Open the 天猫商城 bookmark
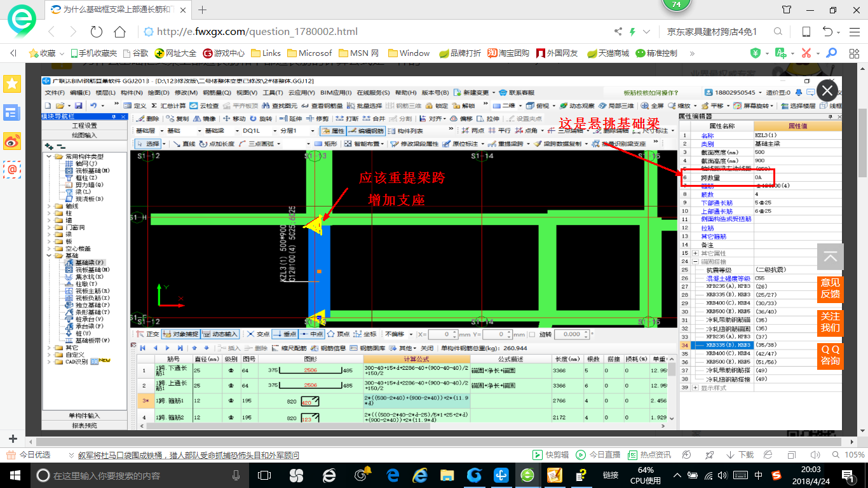Screen dimensions: 868x488 coord(608,53)
